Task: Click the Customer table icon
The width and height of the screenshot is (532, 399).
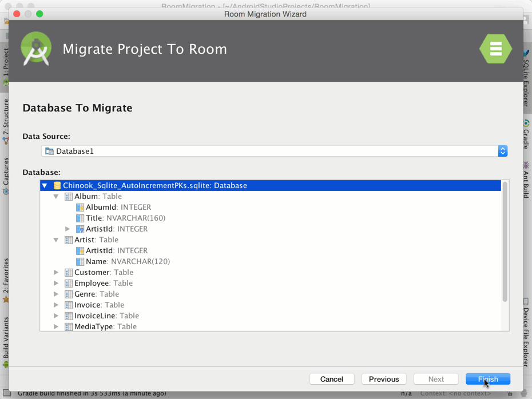Action: [69, 273]
